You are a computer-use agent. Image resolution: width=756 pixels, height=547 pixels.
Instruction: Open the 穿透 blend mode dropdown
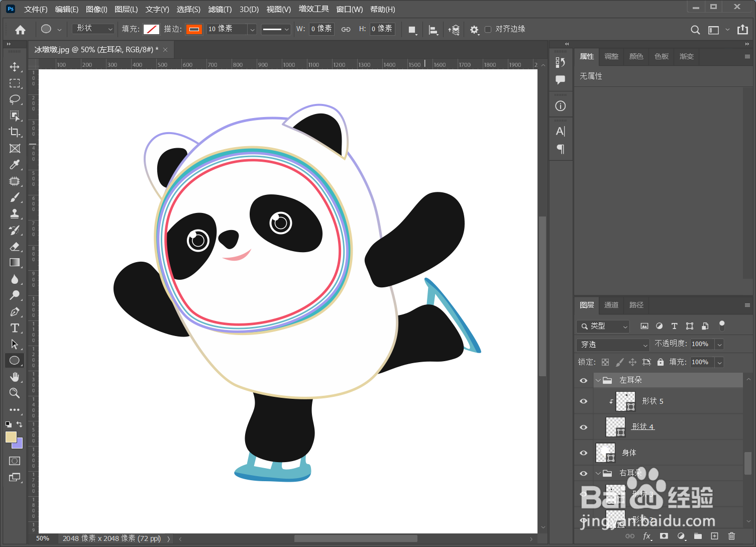pos(613,345)
